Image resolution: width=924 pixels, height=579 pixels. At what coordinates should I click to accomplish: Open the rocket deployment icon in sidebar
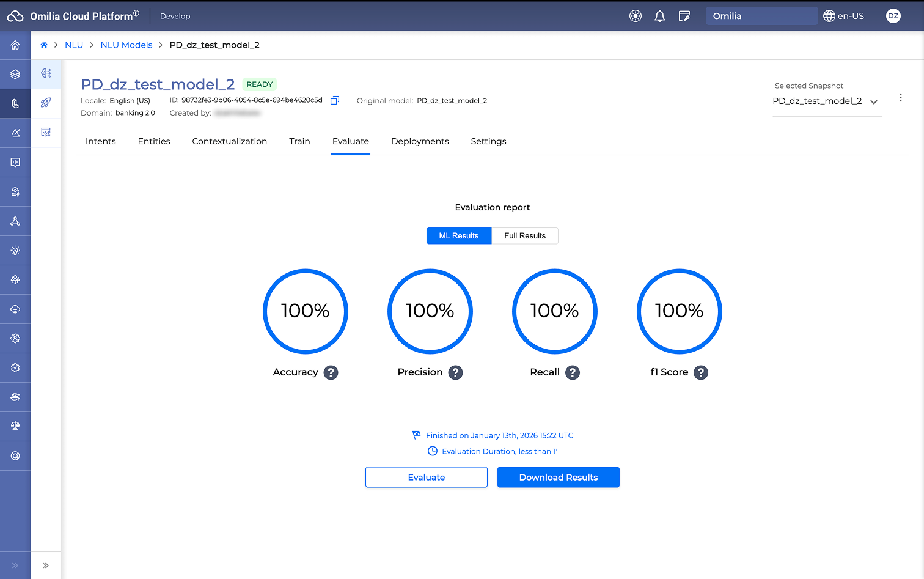[x=46, y=103]
